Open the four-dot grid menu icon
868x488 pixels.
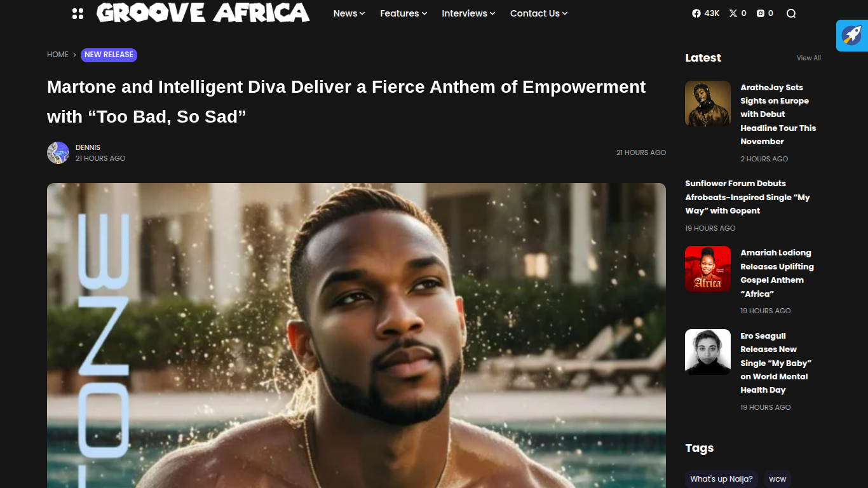[x=78, y=13]
